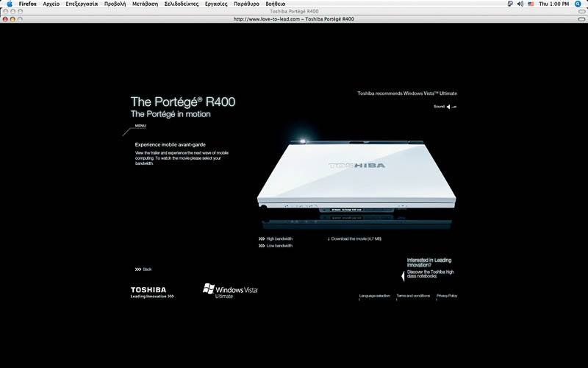Image resolution: width=588 pixels, height=368 pixels.
Task: Open the Εργασίες menu
Action: click(216, 4)
